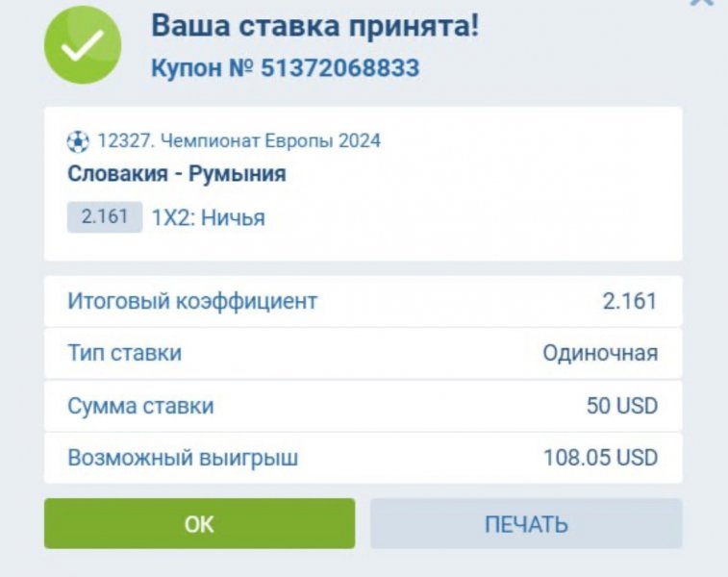Click the total odds value in summary
This screenshot has height=577, width=728.
point(630,301)
